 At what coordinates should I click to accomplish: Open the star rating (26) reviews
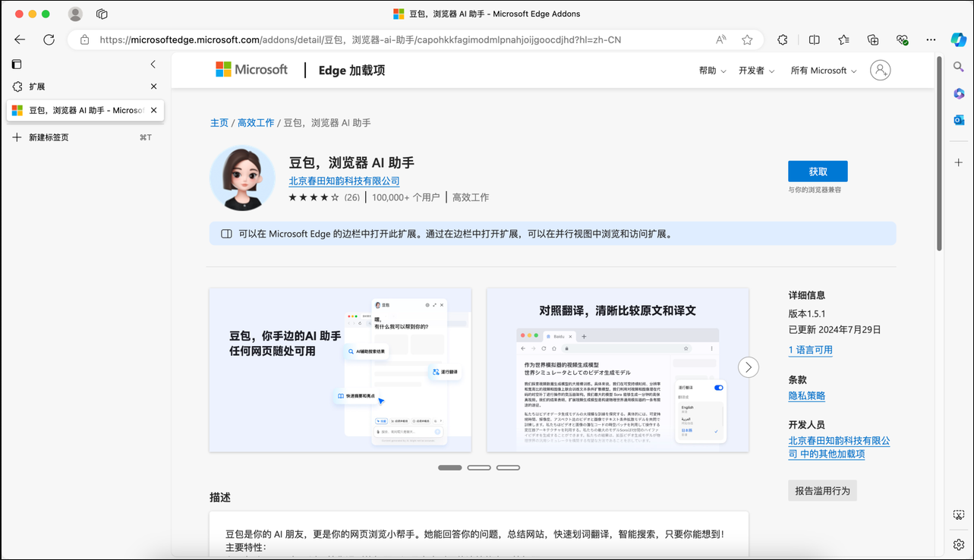[324, 197]
